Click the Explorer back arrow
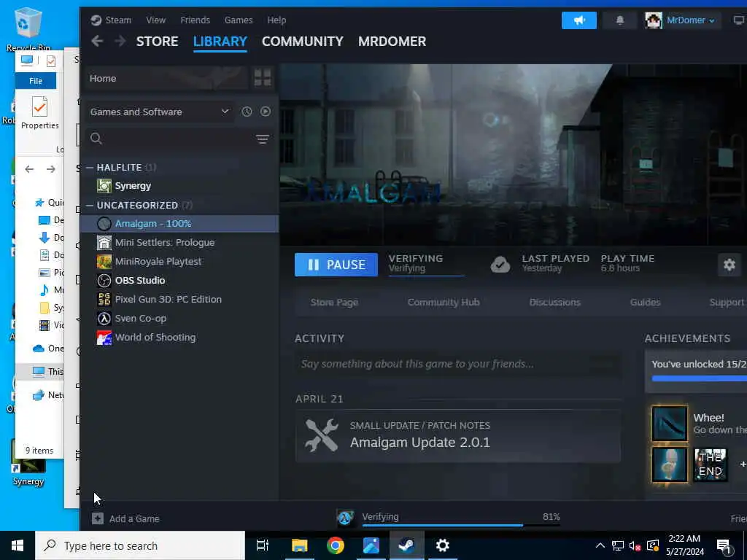Image resolution: width=747 pixels, height=560 pixels. [x=29, y=169]
